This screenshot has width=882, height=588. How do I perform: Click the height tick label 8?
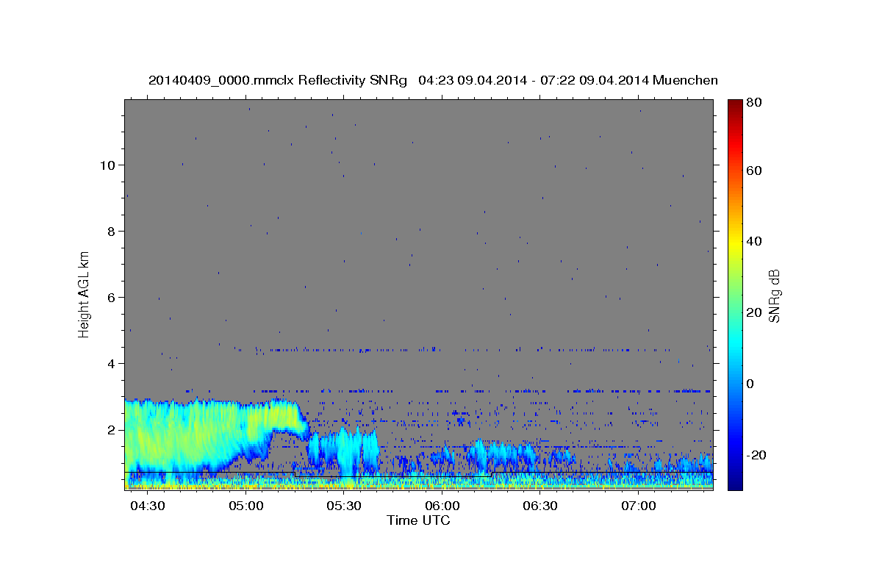click(110, 232)
